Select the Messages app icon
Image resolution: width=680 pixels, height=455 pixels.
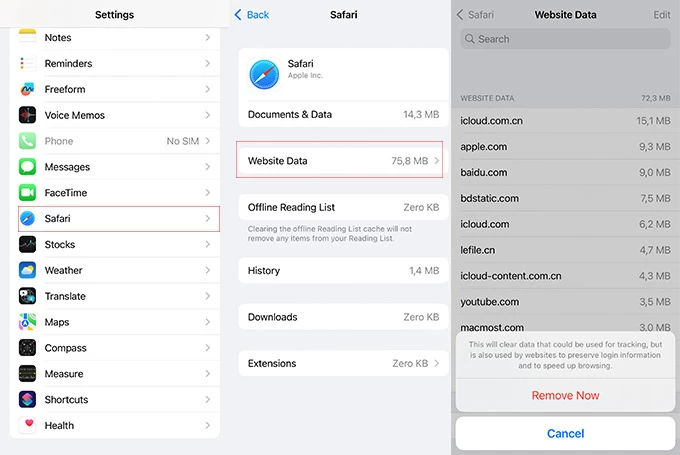coord(27,167)
